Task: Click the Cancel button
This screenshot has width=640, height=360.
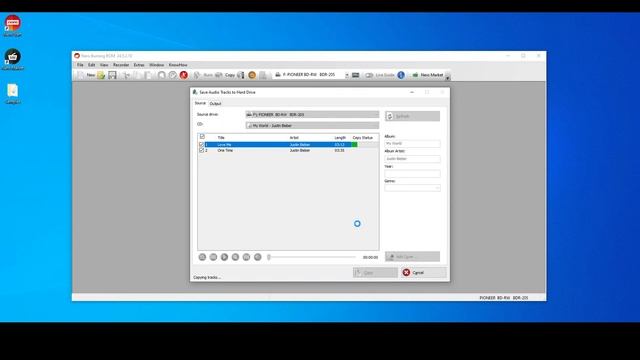Action: click(424, 273)
